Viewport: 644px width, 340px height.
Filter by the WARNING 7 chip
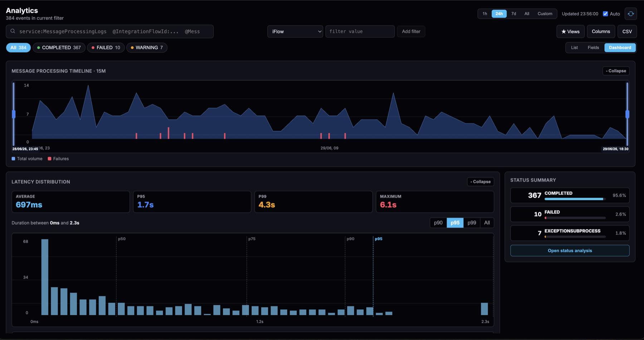pos(147,48)
